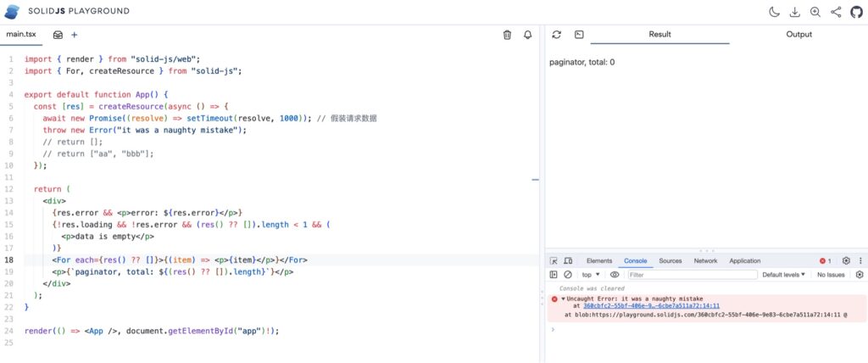
Task: Select the main.tsx file tab
Action: [x=21, y=35]
